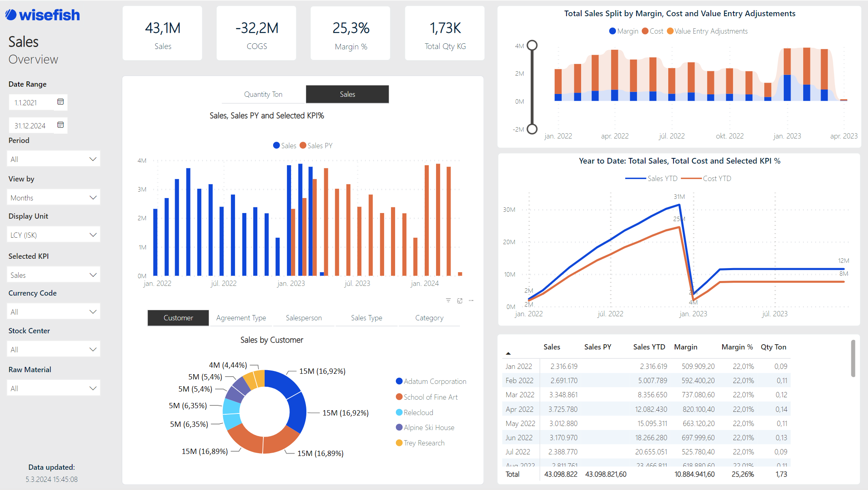The height and width of the screenshot is (490, 868).
Task: Open the start date calendar picker
Action: pyautogui.click(x=60, y=102)
